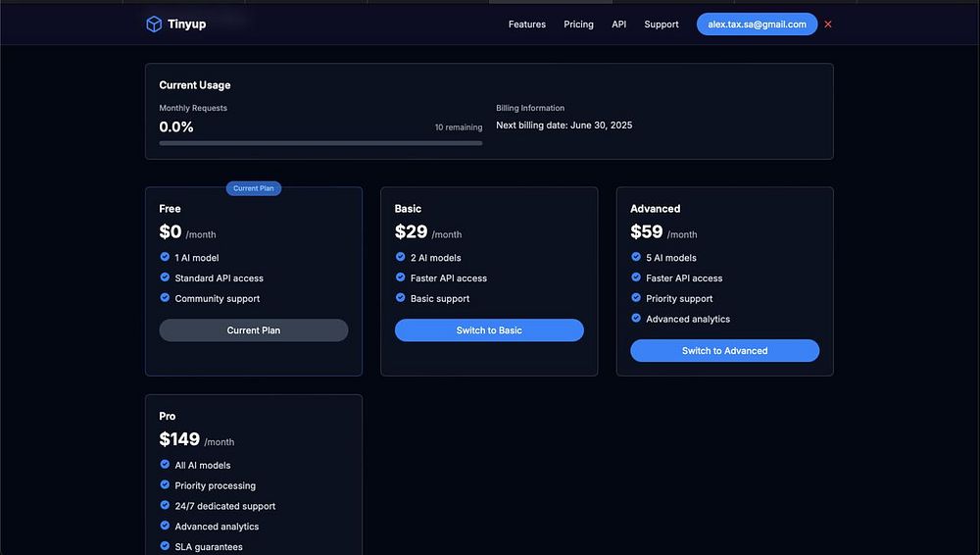Click the SLA guarantees text
980x555 pixels.
click(x=209, y=547)
